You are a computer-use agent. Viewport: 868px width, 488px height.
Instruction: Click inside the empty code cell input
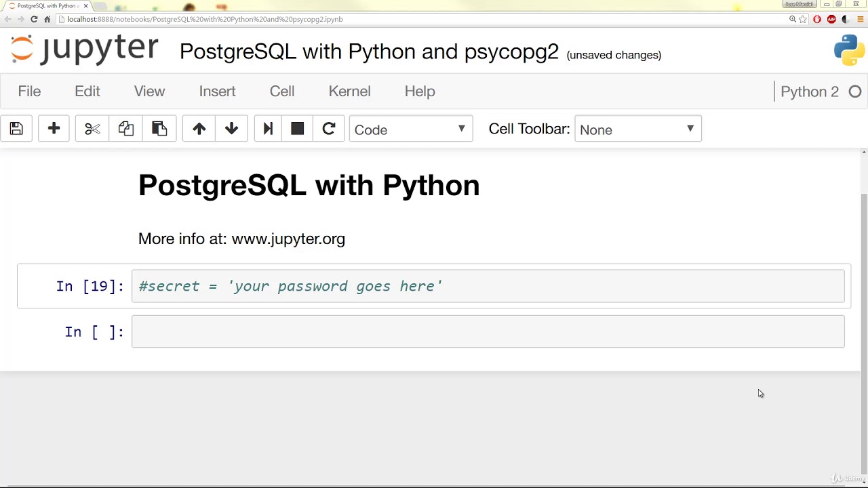pyautogui.click(x=488, y=331)
